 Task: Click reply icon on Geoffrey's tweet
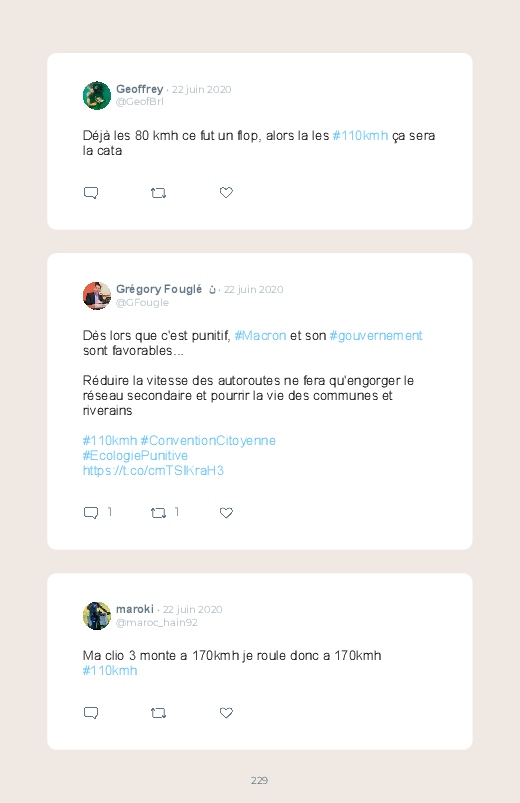coord(91,193)
